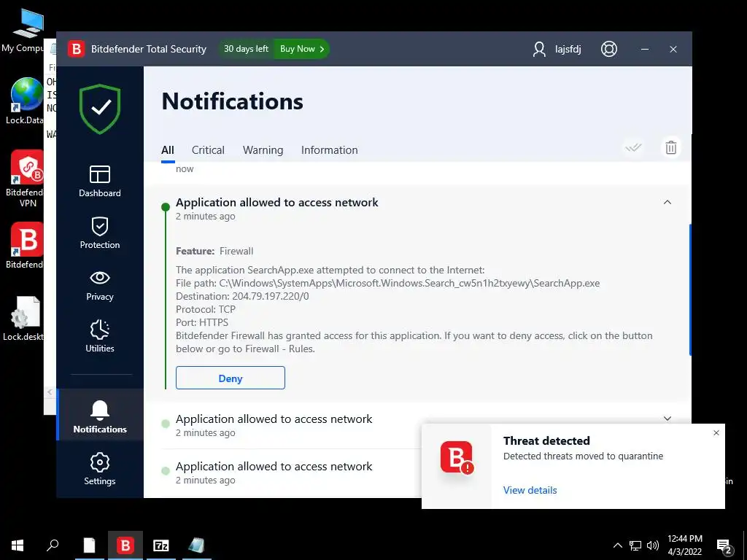Dismiss the Threat detected popup
Image resolution: width=747 pixels, height=560 pixels.
[716, 433]
